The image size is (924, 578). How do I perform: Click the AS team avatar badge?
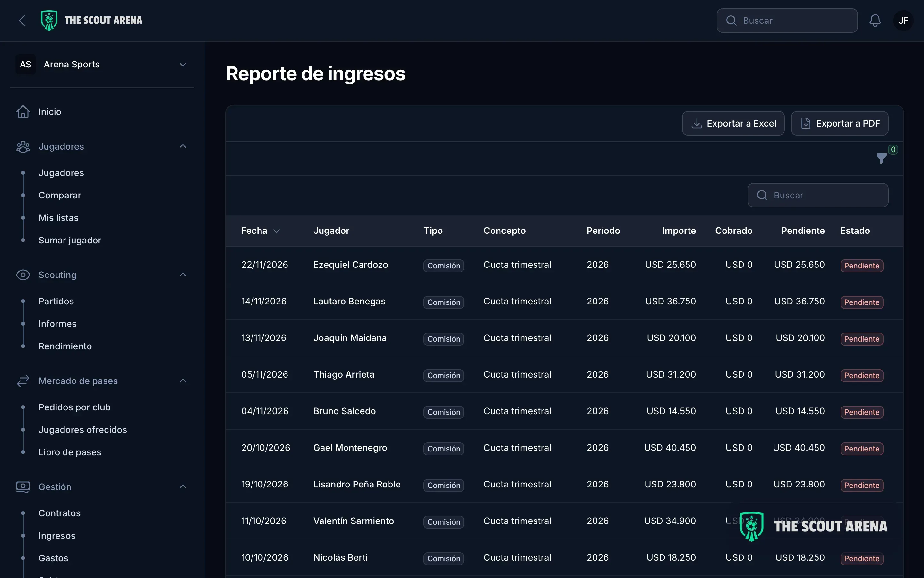click(26, 64)
